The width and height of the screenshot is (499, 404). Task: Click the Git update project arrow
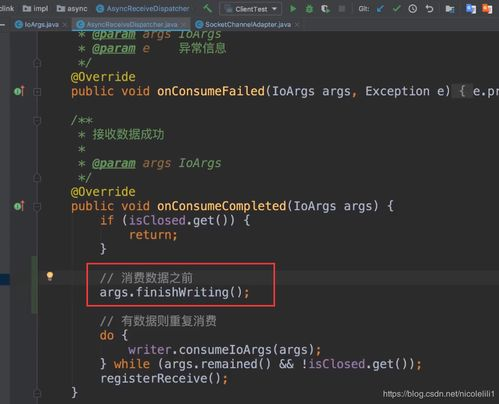point(380,9)
